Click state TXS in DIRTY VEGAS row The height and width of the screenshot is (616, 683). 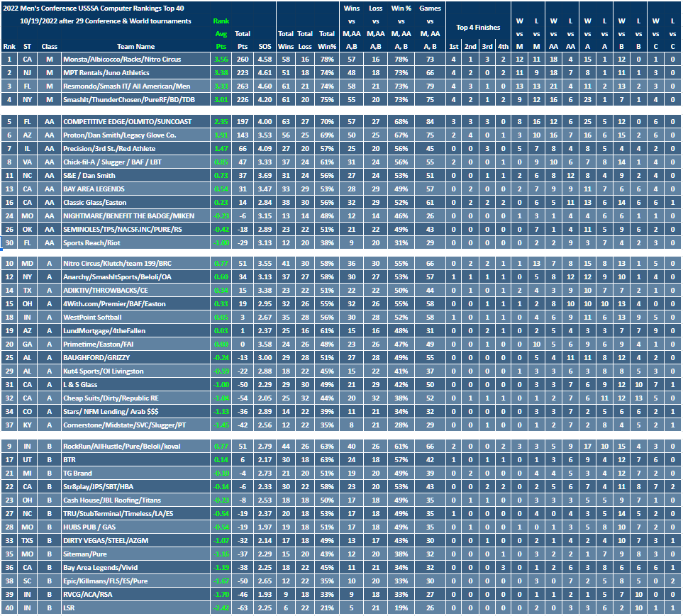[x=28, y=541]
